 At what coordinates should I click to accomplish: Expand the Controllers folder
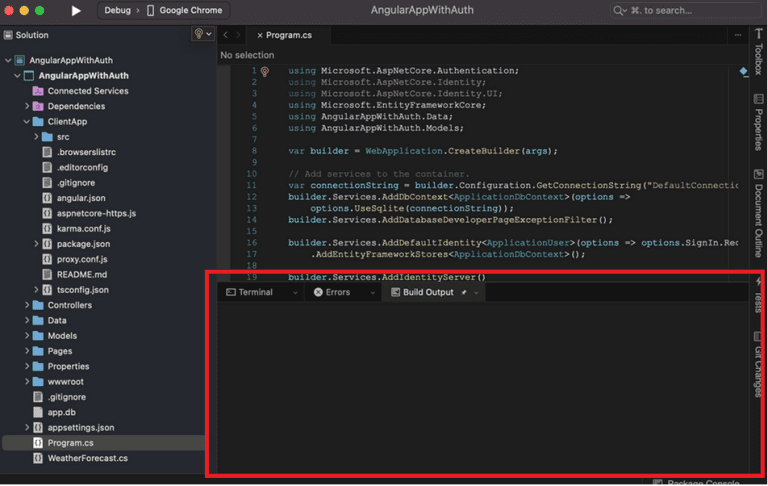coord(27,305)
